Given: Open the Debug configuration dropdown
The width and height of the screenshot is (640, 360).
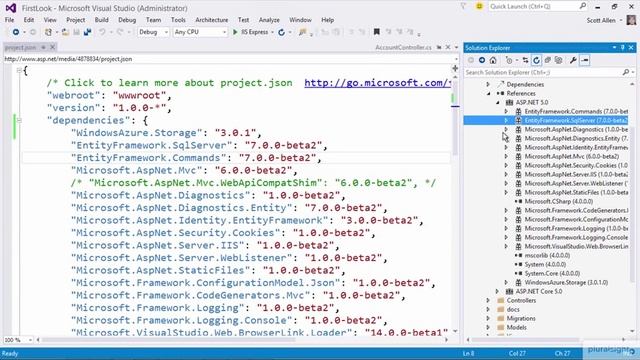Looking at the screenshot, I should point(153,32).
